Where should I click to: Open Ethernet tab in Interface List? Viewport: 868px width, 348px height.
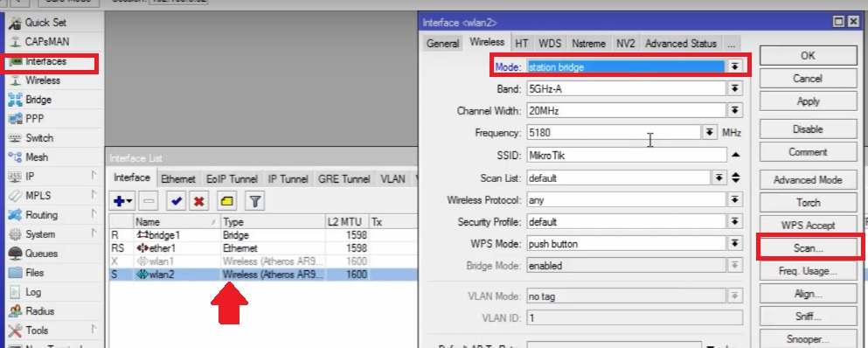coord(178,179)
